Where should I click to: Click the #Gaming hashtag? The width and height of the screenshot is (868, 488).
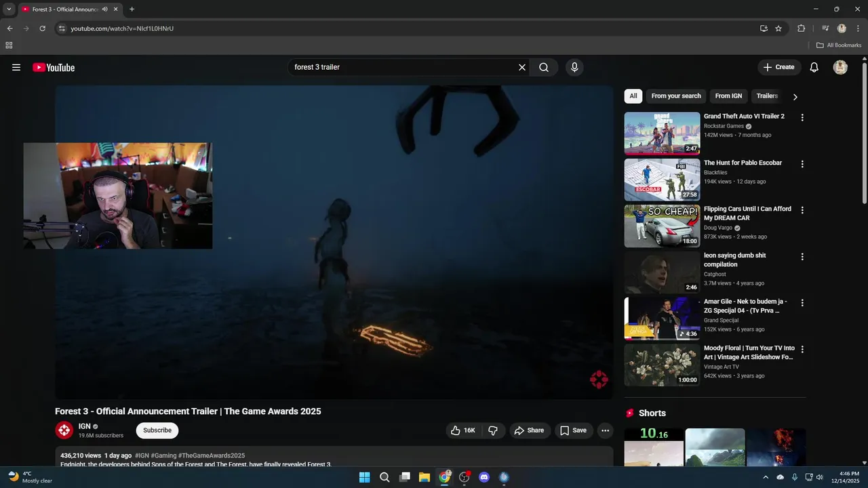[x=163, y=455]
